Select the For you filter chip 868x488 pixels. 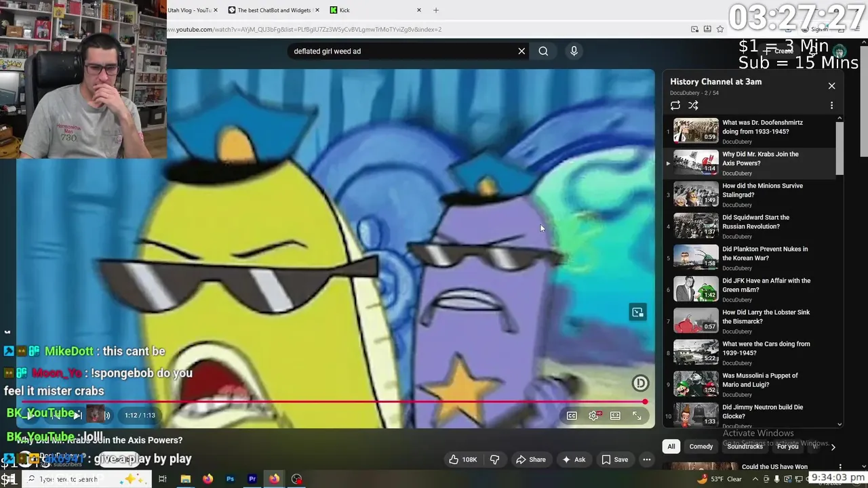787,447
